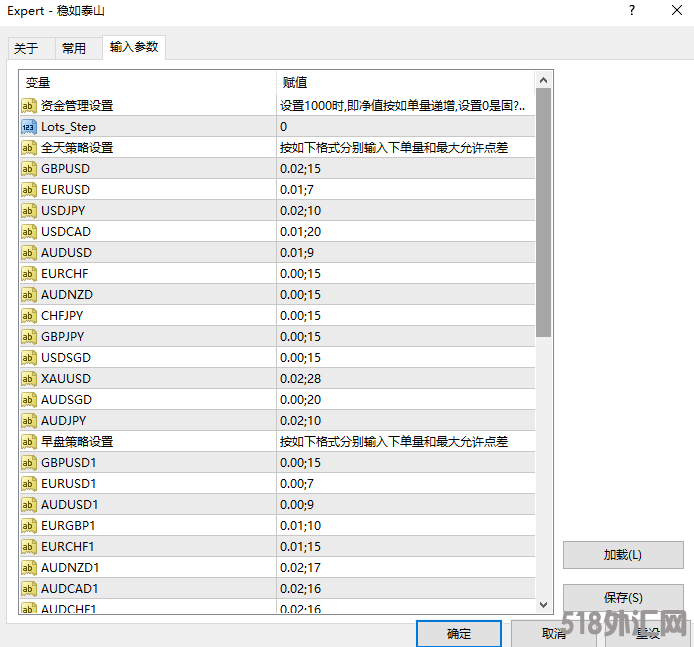694x647 pixels.
Task: Click the vertical scrollbar thumb
Action: click(x=544, y=210)
